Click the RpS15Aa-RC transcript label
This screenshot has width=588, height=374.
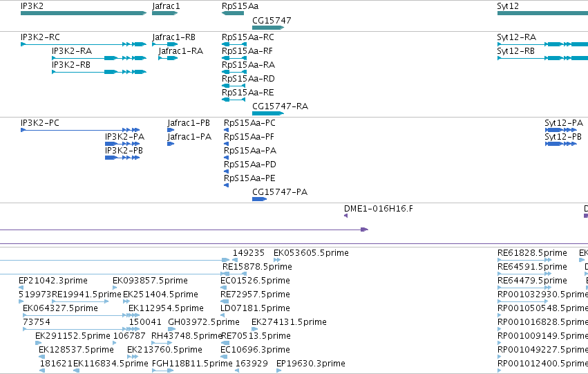click(x=248, y=37)
